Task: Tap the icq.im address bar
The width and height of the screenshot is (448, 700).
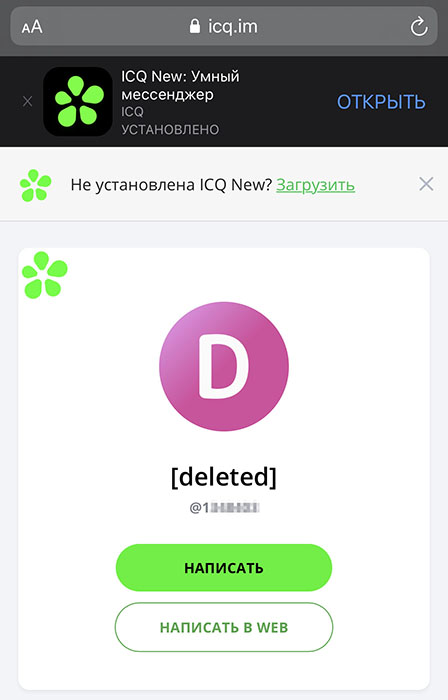Action: 224,26
